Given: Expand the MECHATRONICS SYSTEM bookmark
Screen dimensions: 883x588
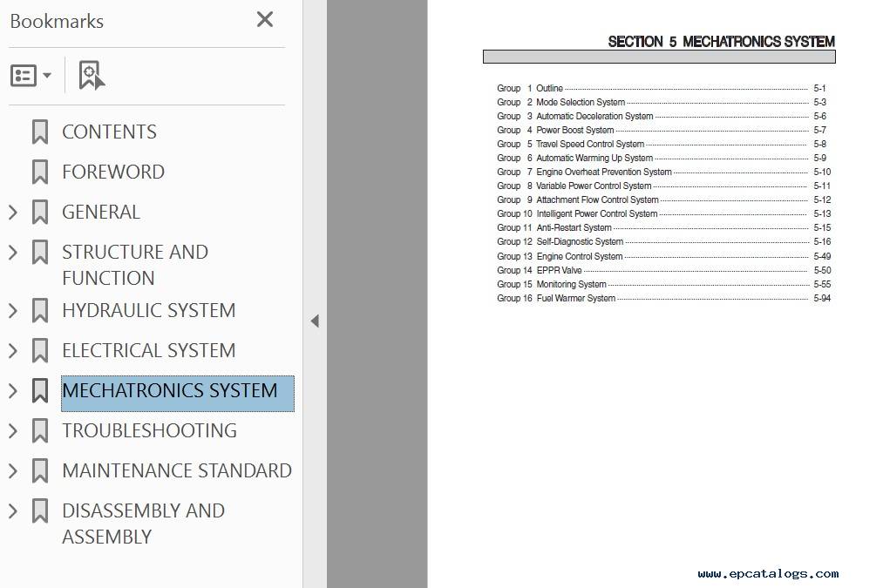Looking at the screenshot, I should [13, 391].
